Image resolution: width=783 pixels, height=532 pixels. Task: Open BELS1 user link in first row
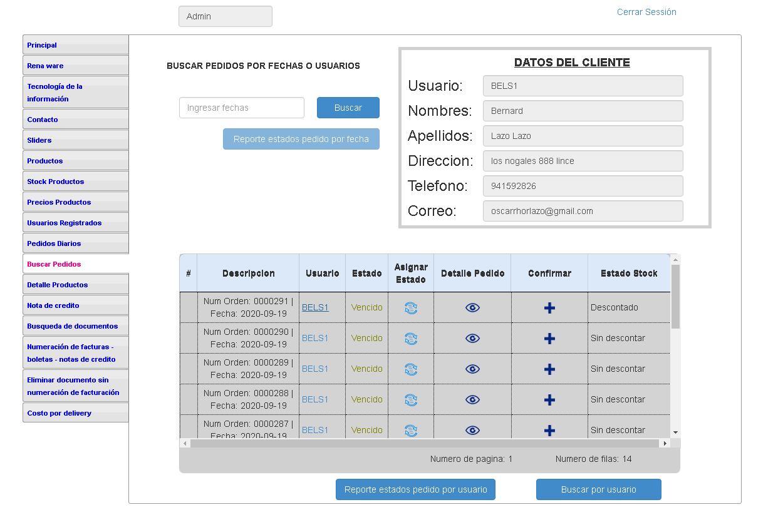315,308
